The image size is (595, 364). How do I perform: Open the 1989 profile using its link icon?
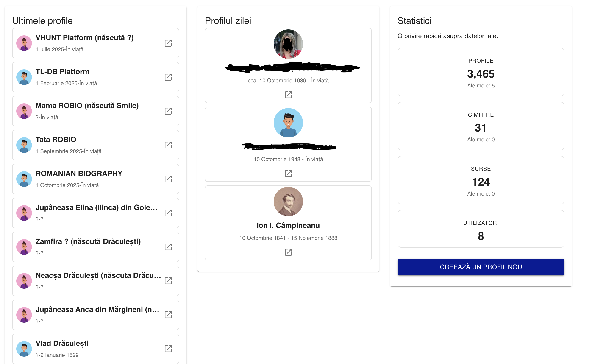[288, 94]
